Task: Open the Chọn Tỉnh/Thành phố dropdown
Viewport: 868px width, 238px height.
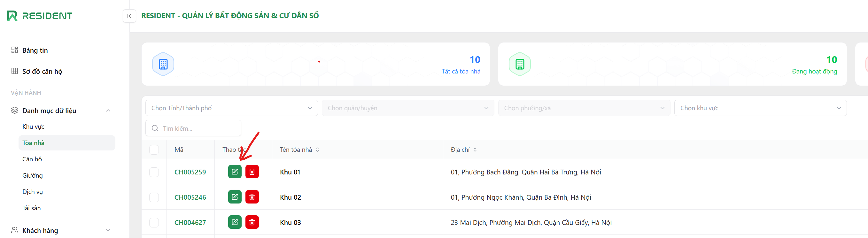Action: 231,108
